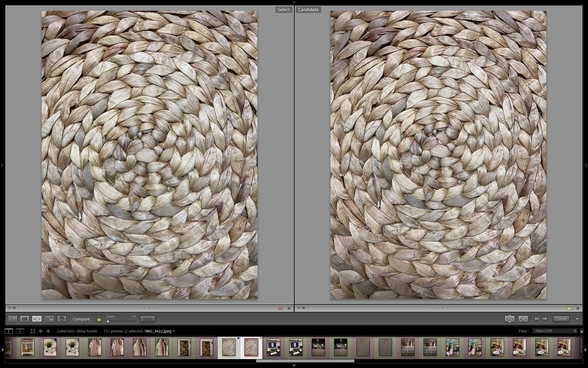Image resolution: width=588 pixels, height=368 pixels.
Task: Open People face view icon
Action: pos(62,319)
